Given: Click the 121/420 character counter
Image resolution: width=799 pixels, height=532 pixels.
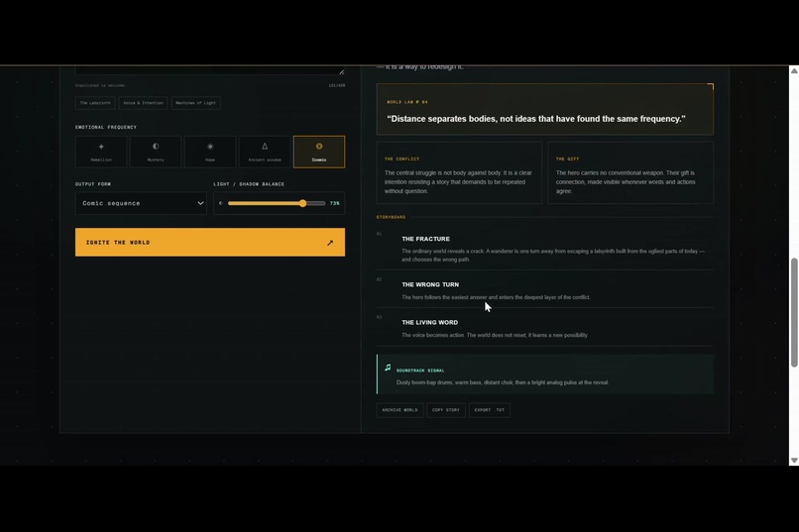Looking at the screenshot, I should click(337, 85).
